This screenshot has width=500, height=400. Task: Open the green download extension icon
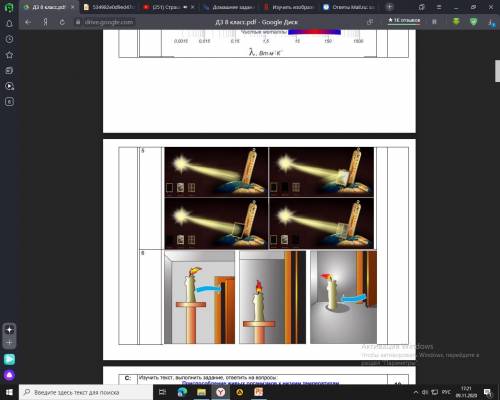(456, 22)
